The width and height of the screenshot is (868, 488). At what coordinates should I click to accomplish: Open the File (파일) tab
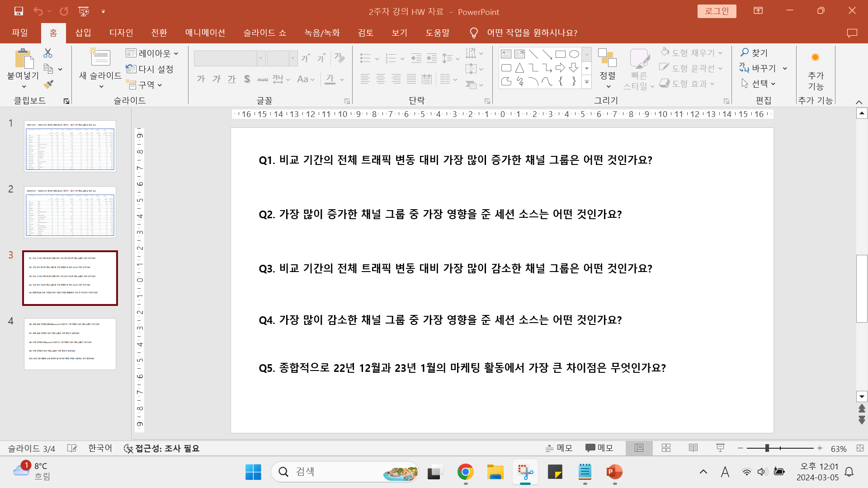point(20,33)
